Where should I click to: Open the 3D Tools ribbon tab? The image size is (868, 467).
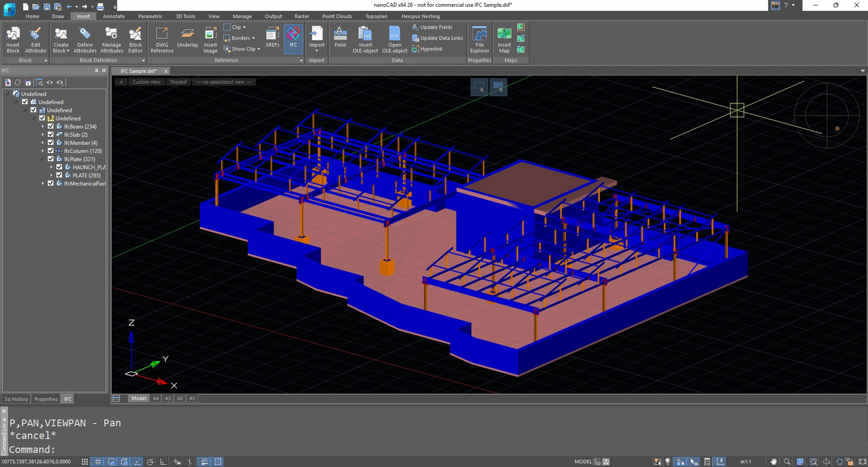[186, 16]
